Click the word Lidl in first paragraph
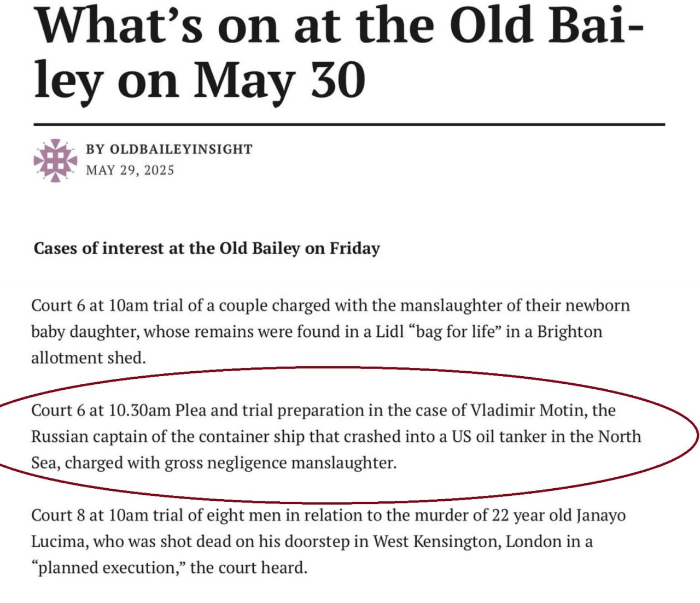The image size is (700, 603). point(390,332)
